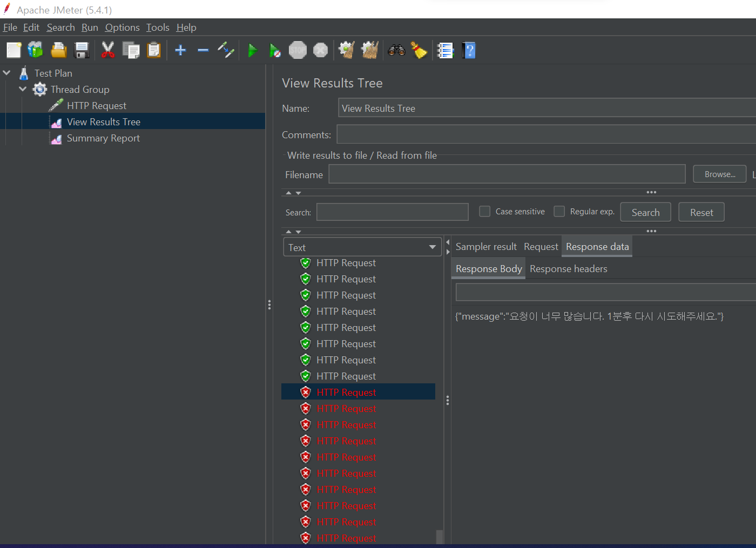Open the Options menu

[122, 28]
